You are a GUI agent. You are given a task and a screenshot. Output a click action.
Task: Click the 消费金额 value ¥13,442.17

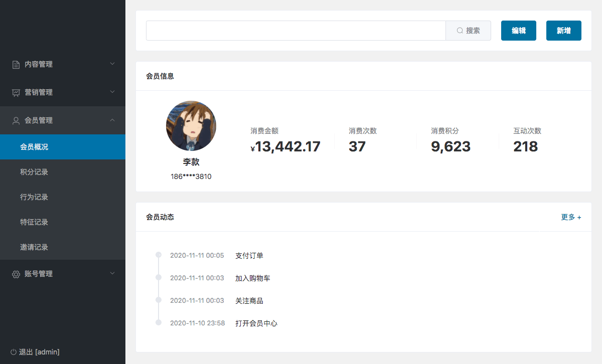point(285,146)
